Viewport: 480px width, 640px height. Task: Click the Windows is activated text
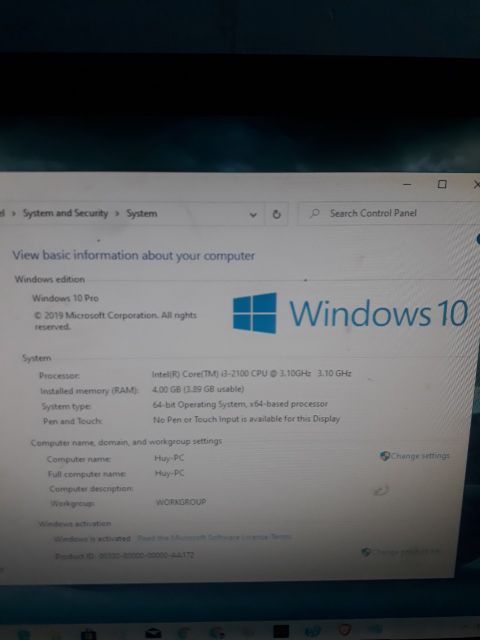92,539
